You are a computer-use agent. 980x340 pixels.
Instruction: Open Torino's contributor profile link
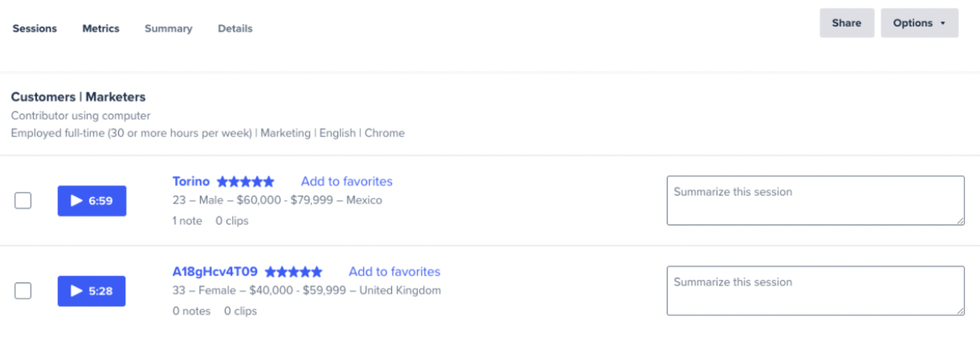point(191,182)
